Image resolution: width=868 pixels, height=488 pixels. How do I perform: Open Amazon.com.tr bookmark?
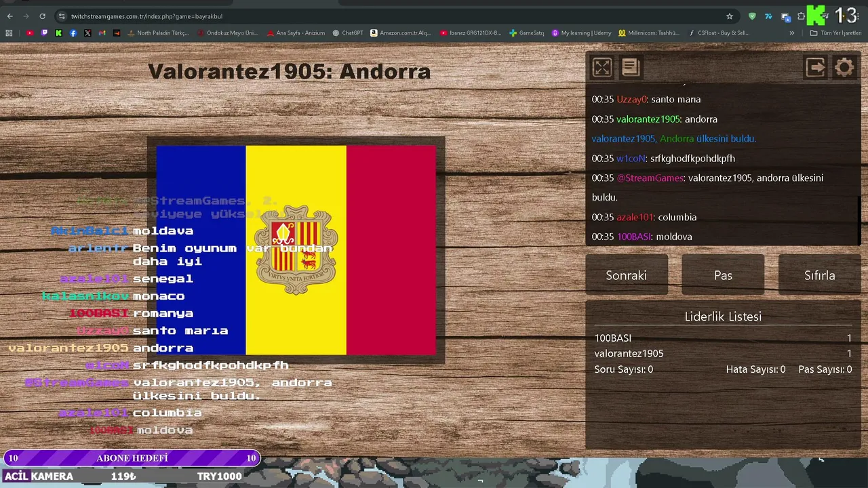(401, 33)
